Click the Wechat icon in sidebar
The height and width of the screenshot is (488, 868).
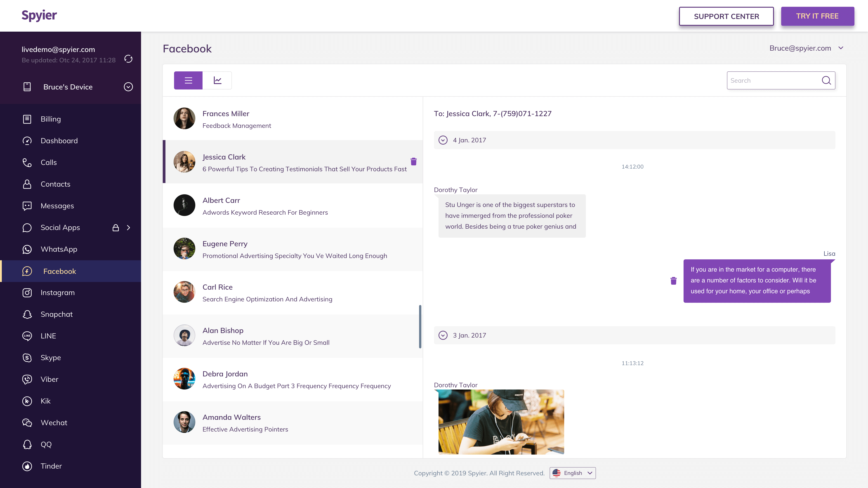pyautogui.click(x=27, y=423)
